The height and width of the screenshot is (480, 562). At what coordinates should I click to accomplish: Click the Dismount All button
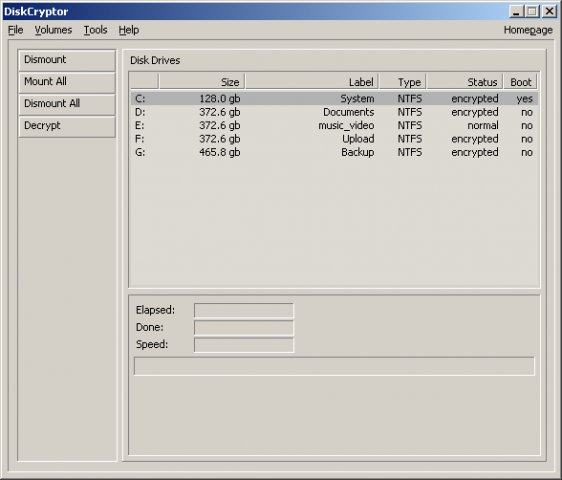67,104
